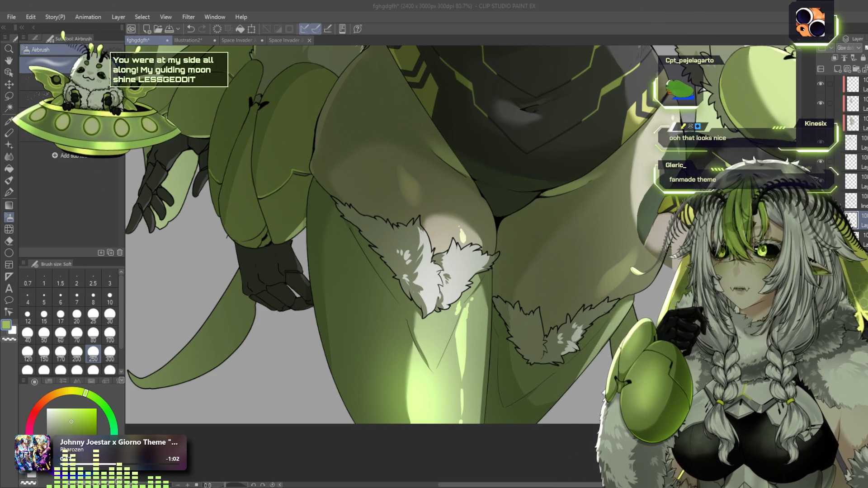Switch to the Illustration2 document tab
Image resolution: width=868 pixels, height=488 pixels.
click(188, 40)
